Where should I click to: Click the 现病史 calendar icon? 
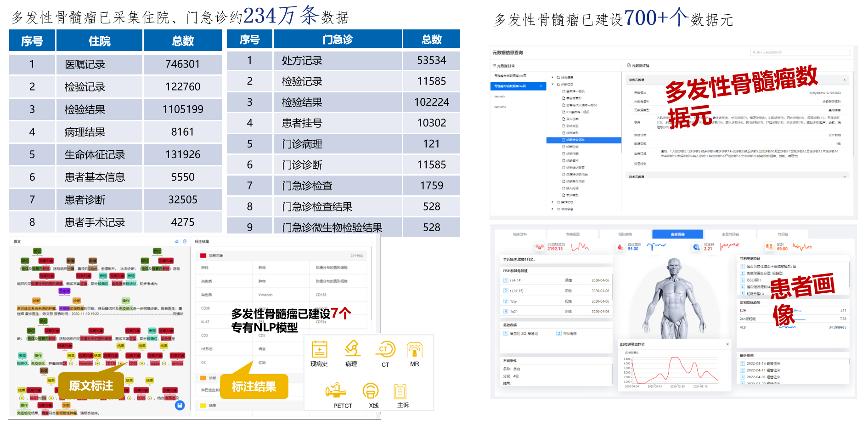click(x=319, y=349)
